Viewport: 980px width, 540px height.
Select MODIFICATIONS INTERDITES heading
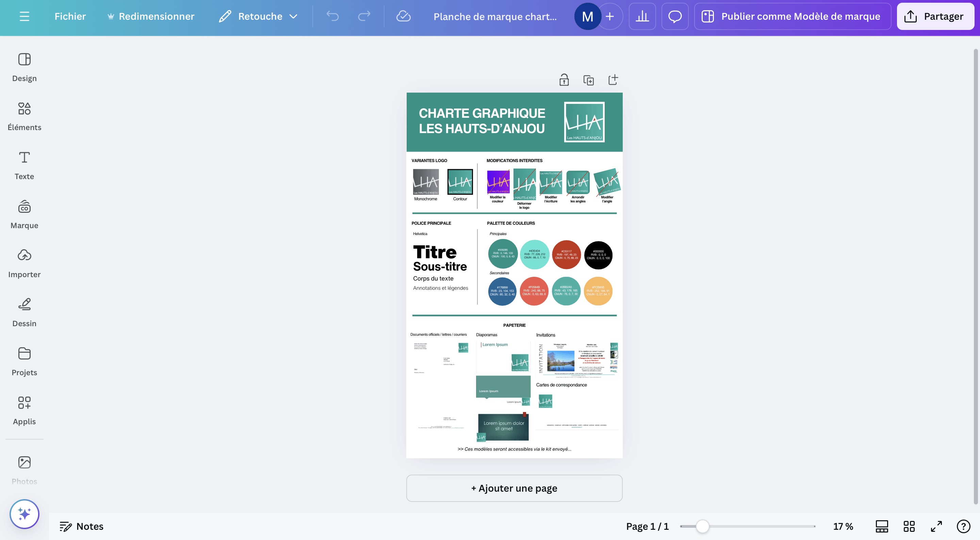click(x=514, y=161)
